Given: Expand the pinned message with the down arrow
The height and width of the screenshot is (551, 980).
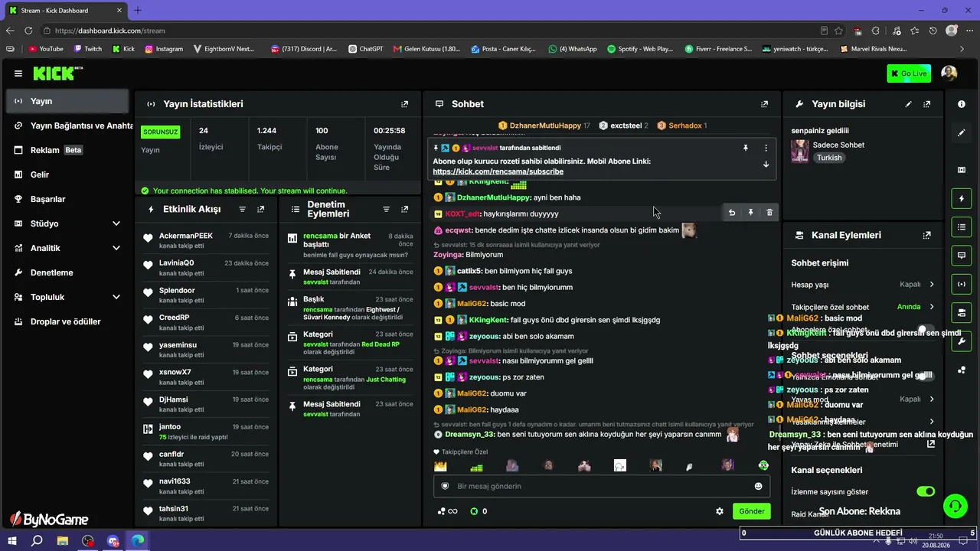Looking at the screenshot, I should [x=766, y=165].
